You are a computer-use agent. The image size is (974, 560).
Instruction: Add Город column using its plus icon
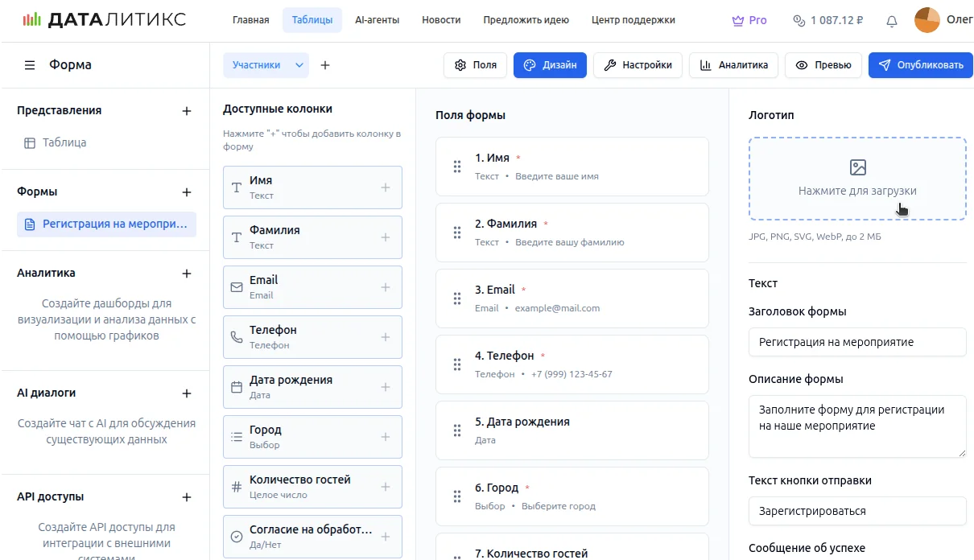pos(386,437)
